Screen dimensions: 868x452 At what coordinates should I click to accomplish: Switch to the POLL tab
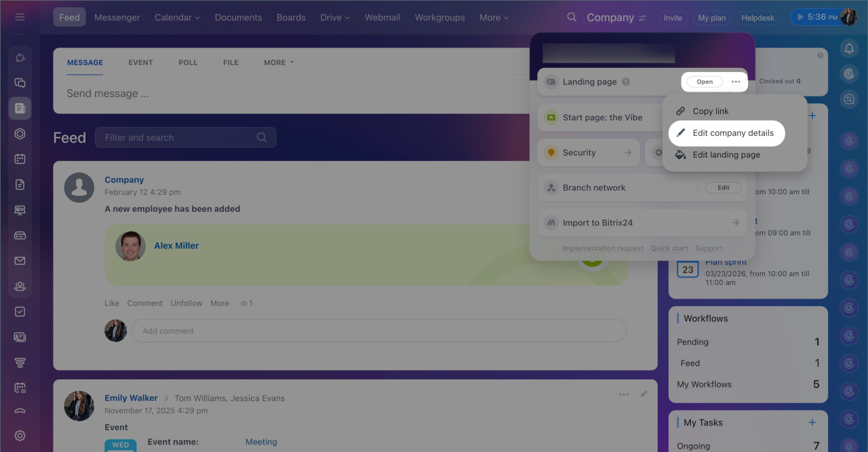click(x=188, y=62)
